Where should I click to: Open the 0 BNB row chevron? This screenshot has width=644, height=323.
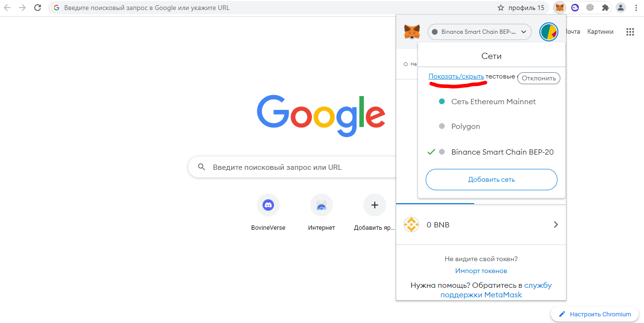(556, 225)
